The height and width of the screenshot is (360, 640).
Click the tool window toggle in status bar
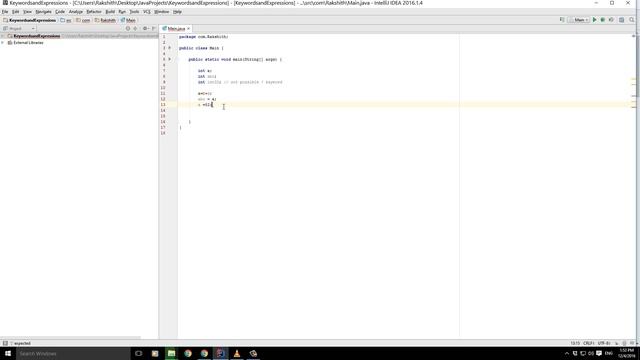[5, 343]
